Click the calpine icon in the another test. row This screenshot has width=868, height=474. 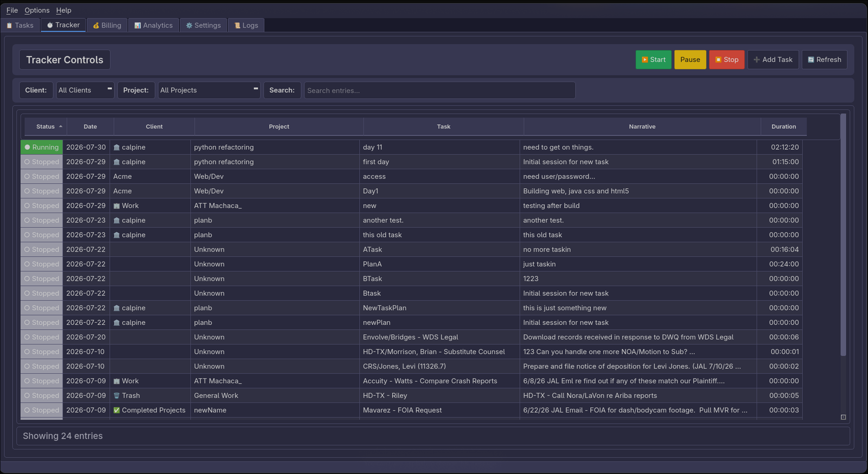tap(116, 221)
